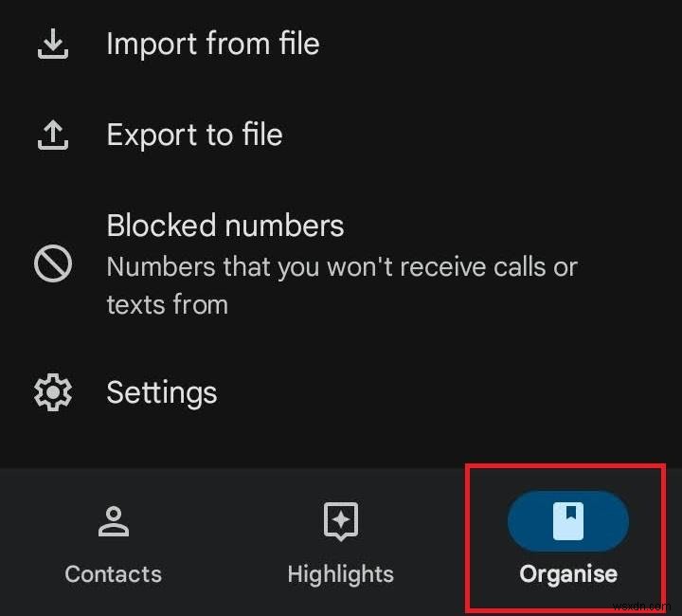682x616 pixels.
Task: Tap the Export to file upload icon
Action: pos(53,135)
